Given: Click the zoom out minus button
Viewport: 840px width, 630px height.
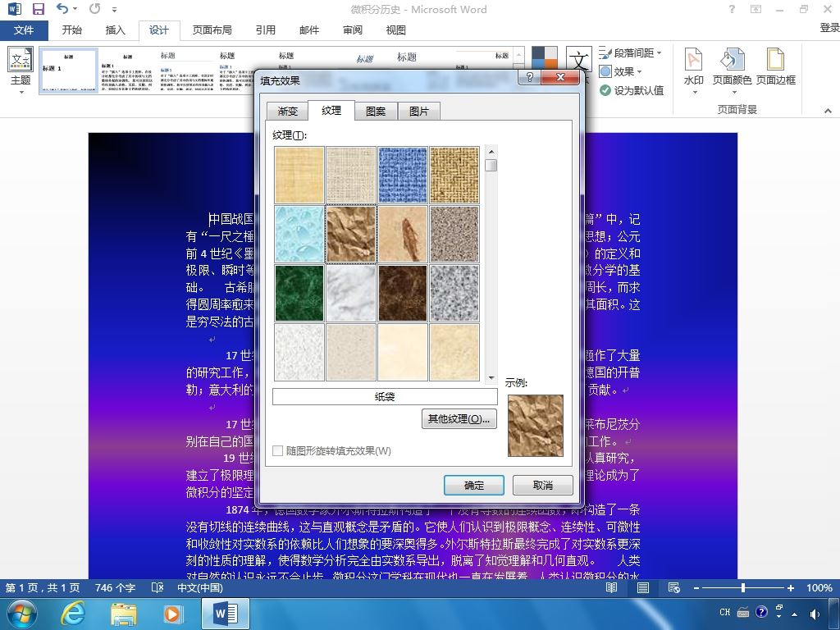Looking at the screenshot, I should click(696, 587).
